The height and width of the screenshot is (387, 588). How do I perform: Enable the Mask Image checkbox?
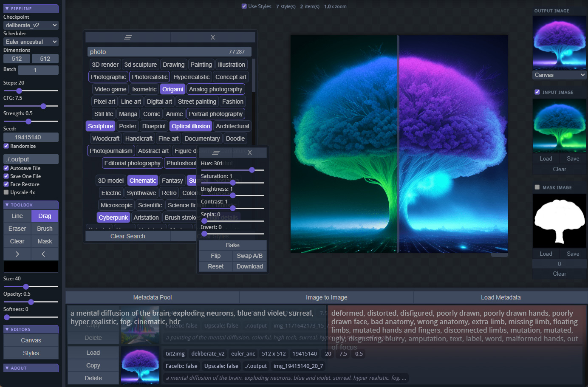pyautogui.click(x=537, y=187)
